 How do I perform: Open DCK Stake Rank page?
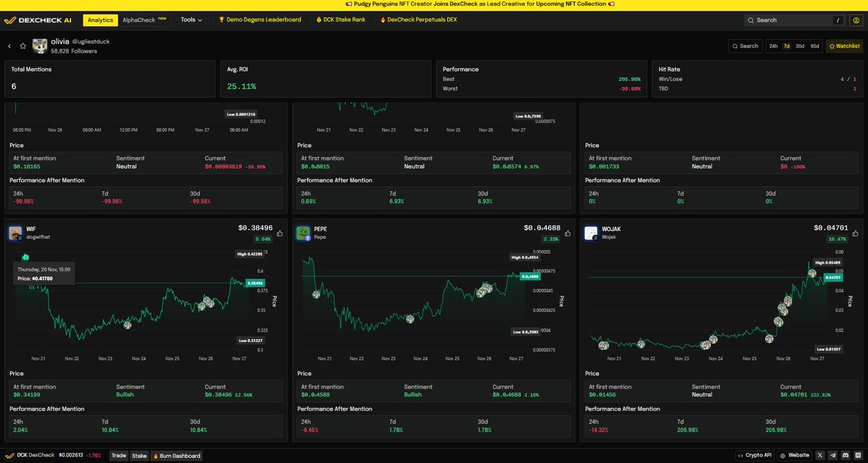(x=340, y=20)
